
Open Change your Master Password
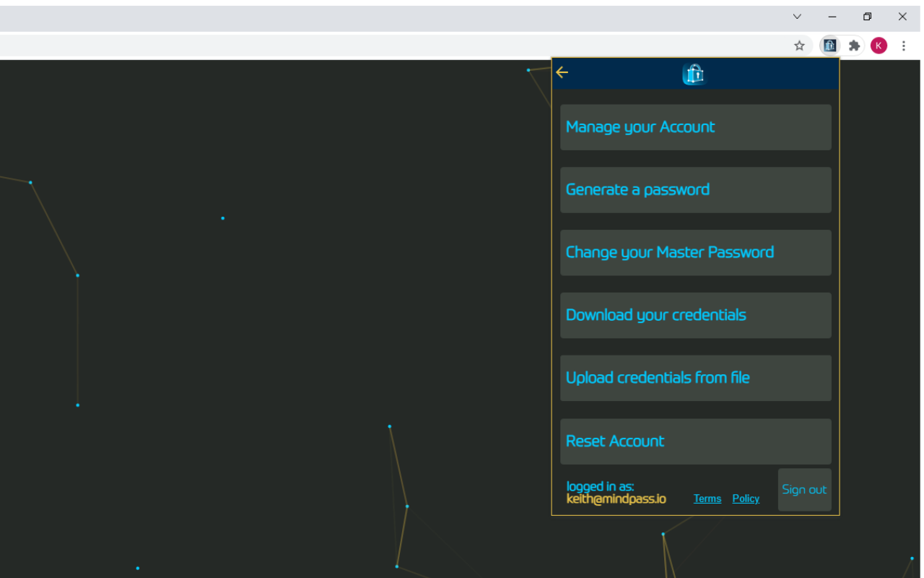tap(695, 252)
